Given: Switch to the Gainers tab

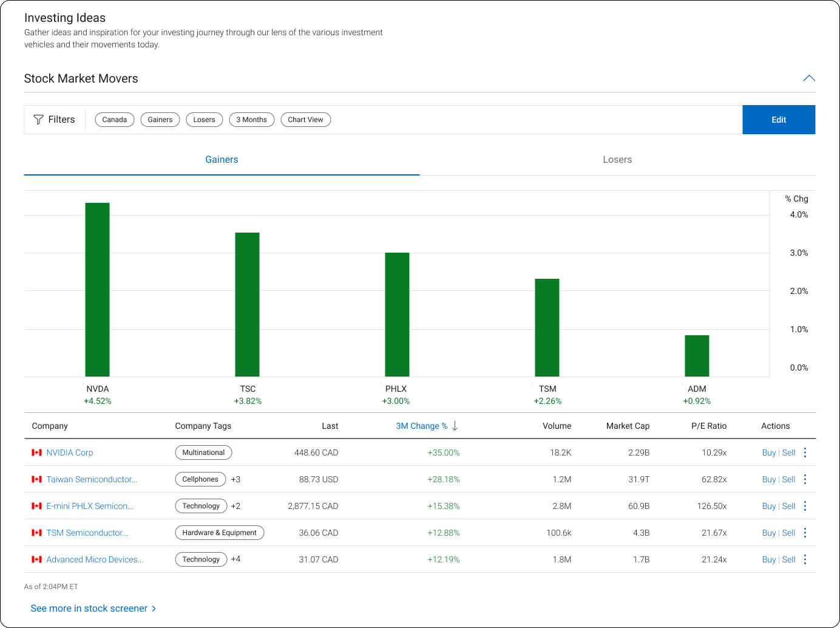Looking at the screenshot, I should click(222, 160).
